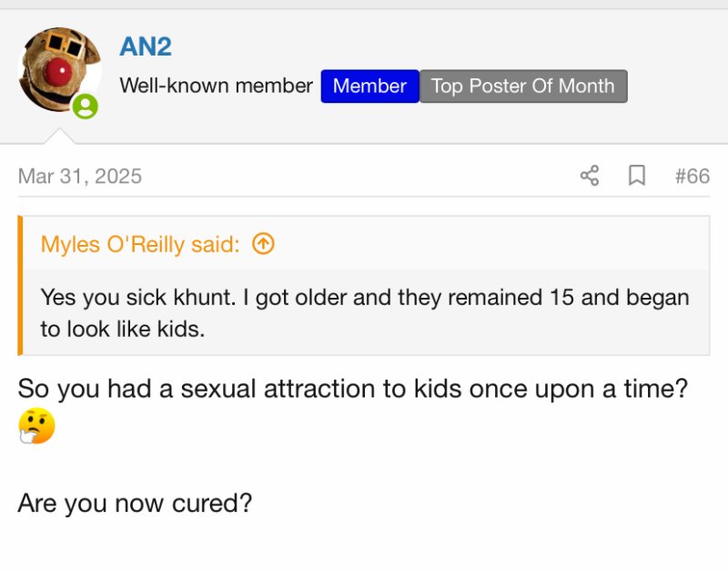Open the AN2 username profile link
The height and width of the screenshot is (571, 728).
[146, 46]
